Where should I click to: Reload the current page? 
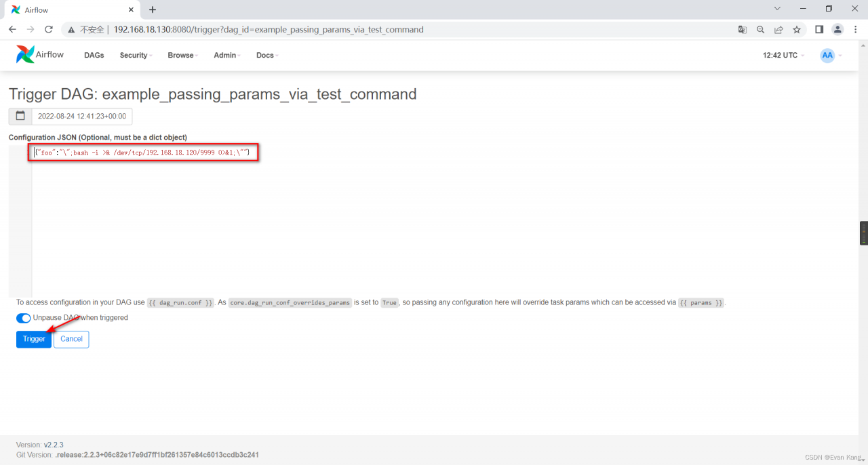coord(49,30)
